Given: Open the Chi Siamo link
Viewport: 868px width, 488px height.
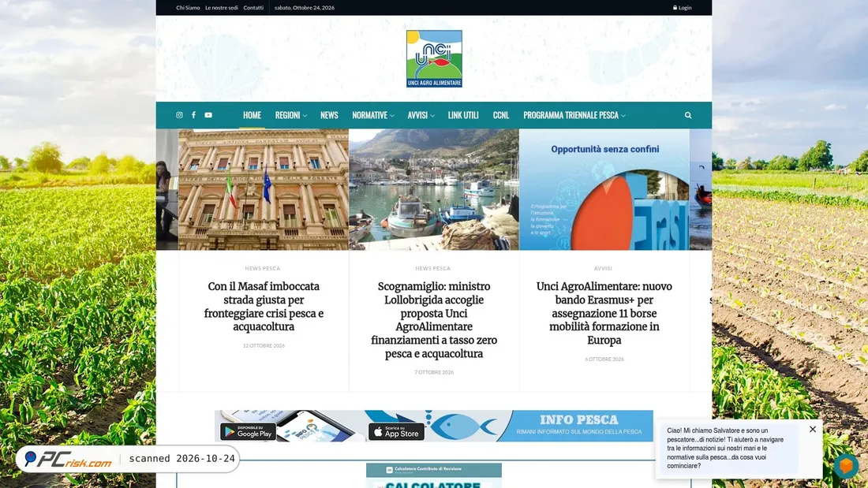Looking at the screenshot, I should tap(188, 8).
